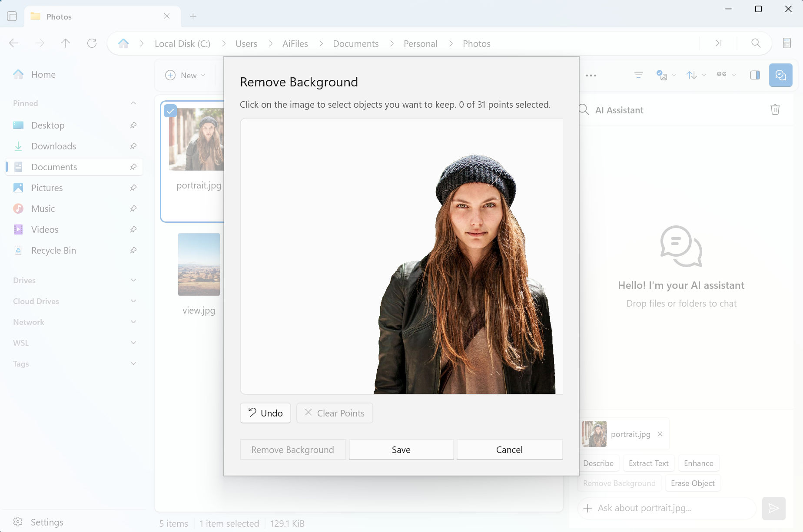
Task: Click the Erase Object suggestion chip
Action: (x=693, y=483)
